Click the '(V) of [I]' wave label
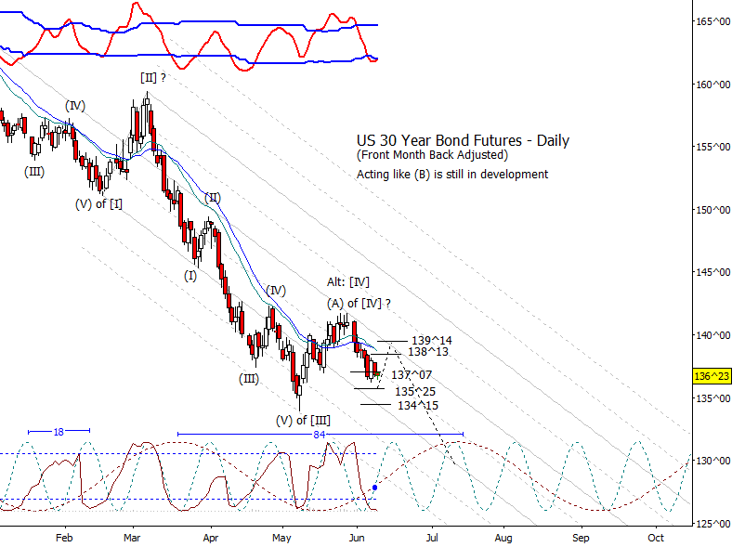The width and height of the screenshot is (745, 560). 98,204
